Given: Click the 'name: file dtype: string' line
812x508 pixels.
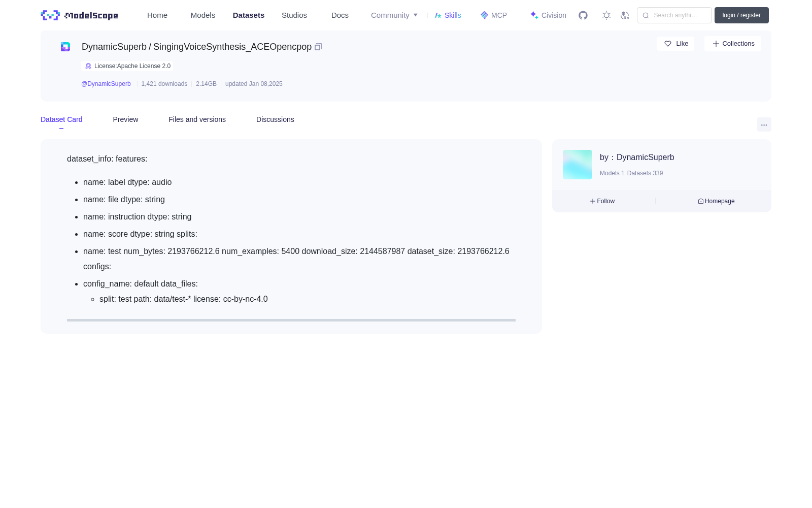Looking at the screenshot, I should [124, 200].
